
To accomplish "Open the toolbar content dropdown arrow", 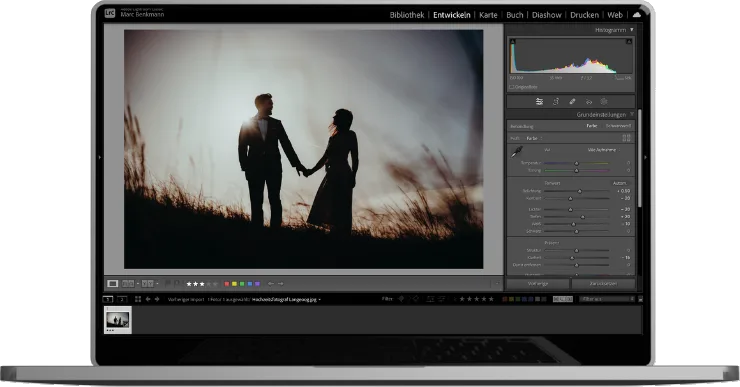I will [496, 284].
